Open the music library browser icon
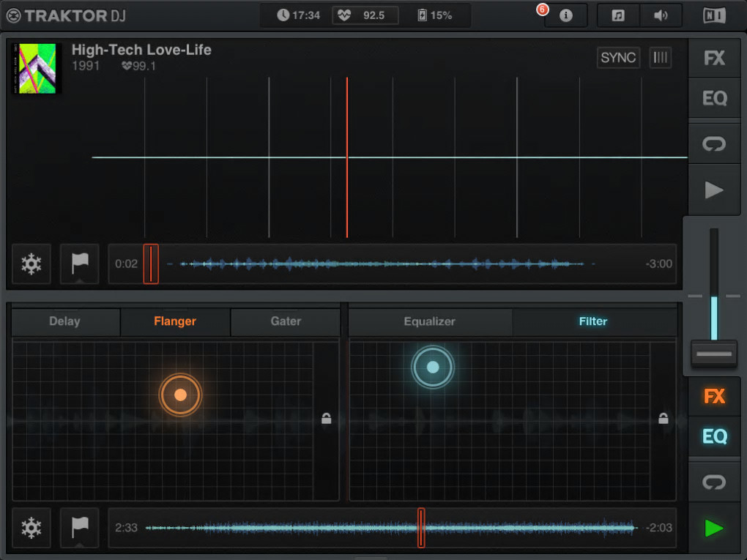This screenshot has height=560, width=747. [x=618, y=15]
